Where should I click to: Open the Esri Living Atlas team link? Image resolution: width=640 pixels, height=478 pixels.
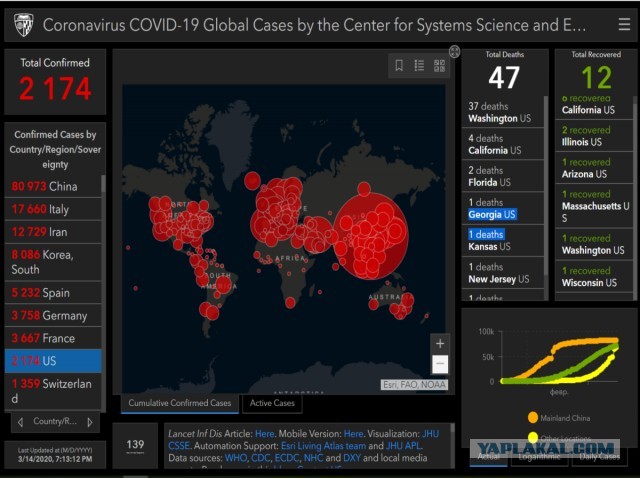point(323,446)
